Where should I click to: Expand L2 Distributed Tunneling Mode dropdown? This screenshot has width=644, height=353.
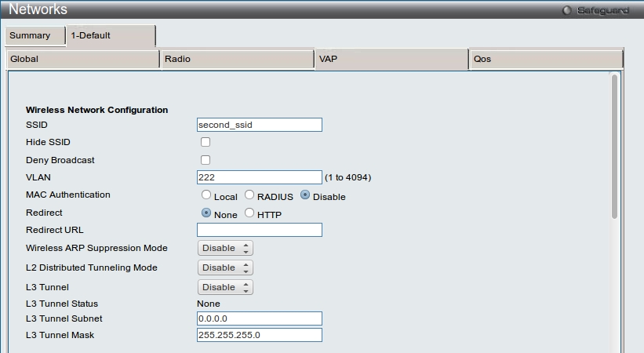click(225, 267)
